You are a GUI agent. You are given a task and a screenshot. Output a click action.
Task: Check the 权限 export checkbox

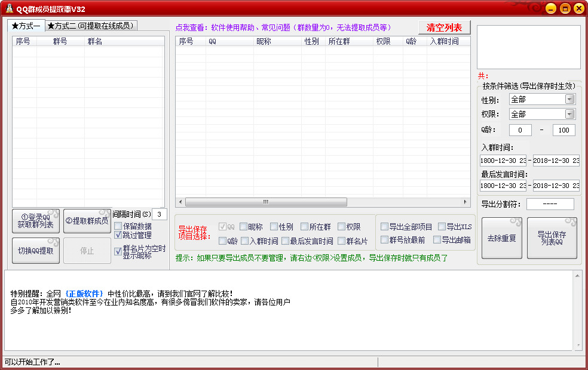(x=341, y=227)
